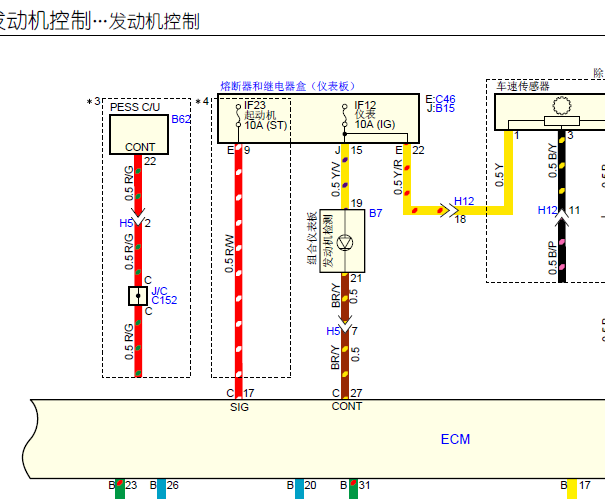Click the IF23 起动机 10A (ST) fuse symbol
The height and width of the screenshot is (499, 605).
tap(238, 115)
